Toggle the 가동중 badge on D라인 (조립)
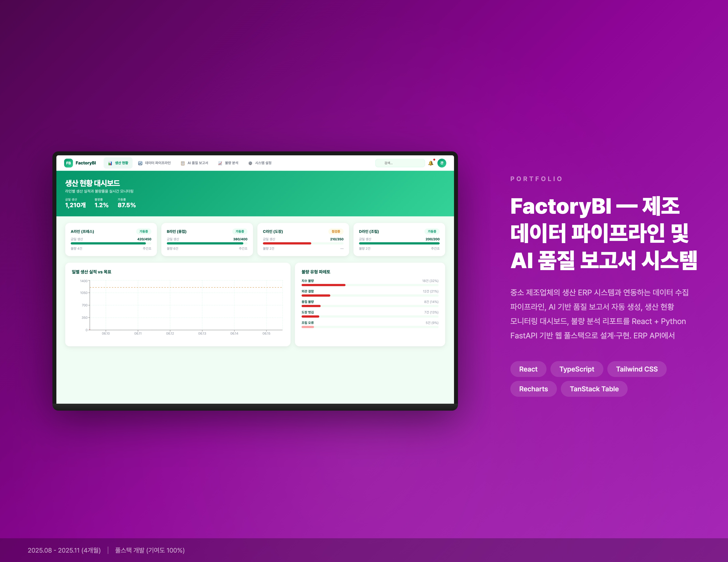The width and height of the screenshot is (728, 562). tap(433, 232)
